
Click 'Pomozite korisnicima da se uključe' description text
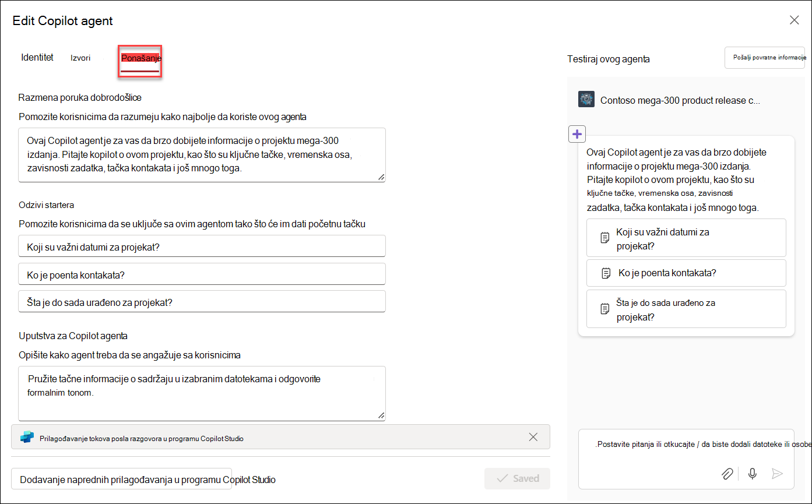pos(192,224)
